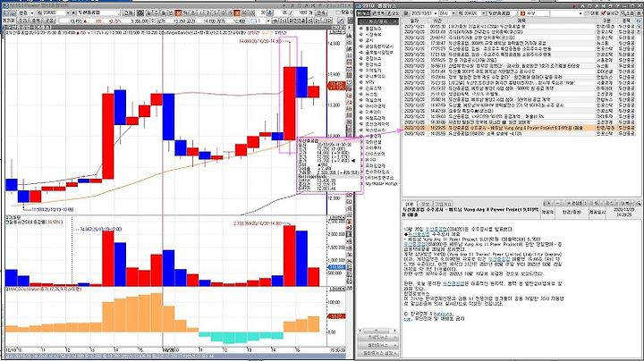
Task: Select MTN in the news category tree
Action: point(369,82)
